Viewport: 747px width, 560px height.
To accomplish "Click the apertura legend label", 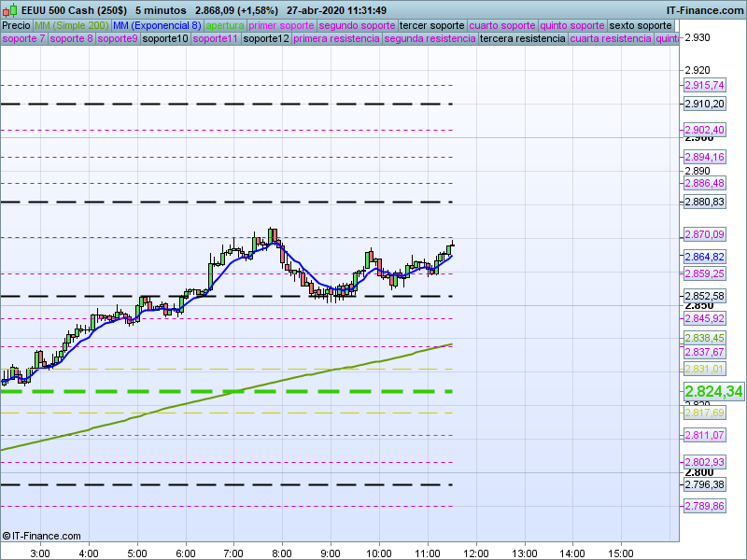I will (225, 25).
